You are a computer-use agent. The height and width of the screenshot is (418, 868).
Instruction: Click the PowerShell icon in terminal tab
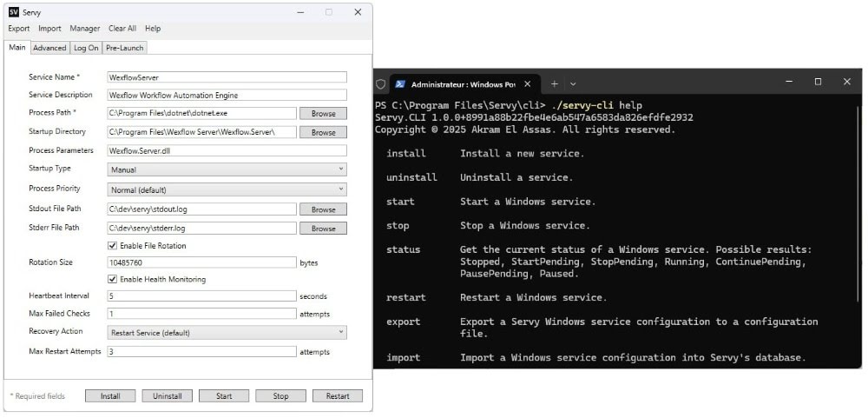(400, 84)
